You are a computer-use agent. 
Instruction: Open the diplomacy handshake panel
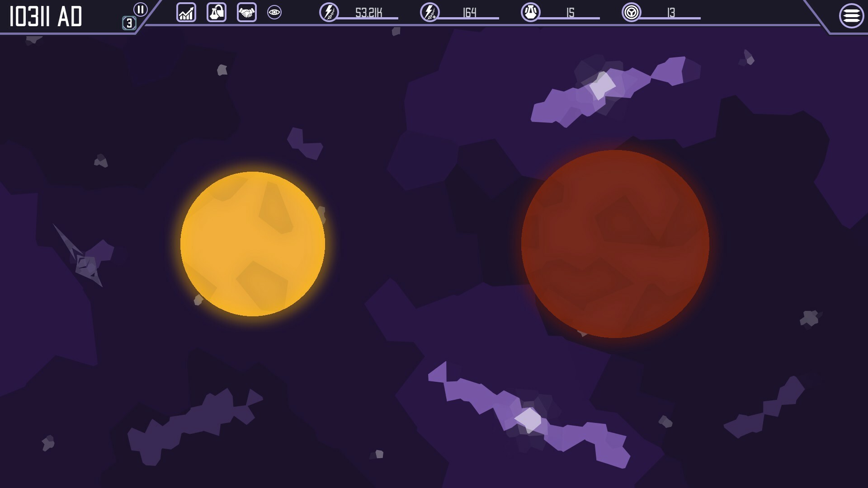pos(247,13)
